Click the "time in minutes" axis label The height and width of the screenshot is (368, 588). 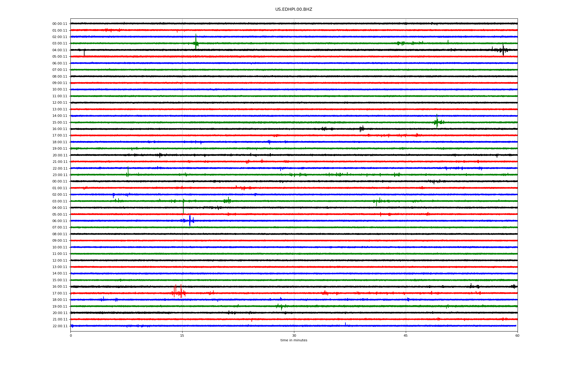click(x=294, y=340)
